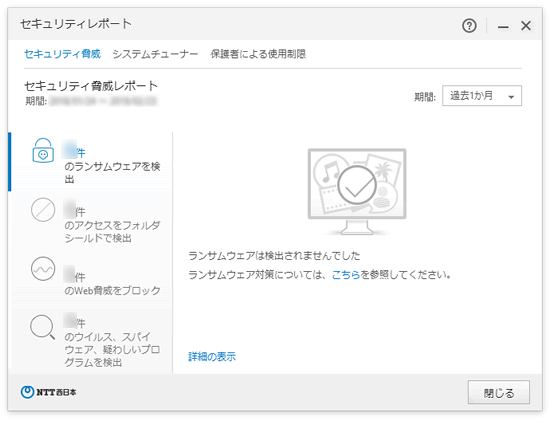Image resolution: width=550 pixels, height=425 pixels.
Task: Open the 保護者による使用制限 tab
Action: (x=258, y=54)
